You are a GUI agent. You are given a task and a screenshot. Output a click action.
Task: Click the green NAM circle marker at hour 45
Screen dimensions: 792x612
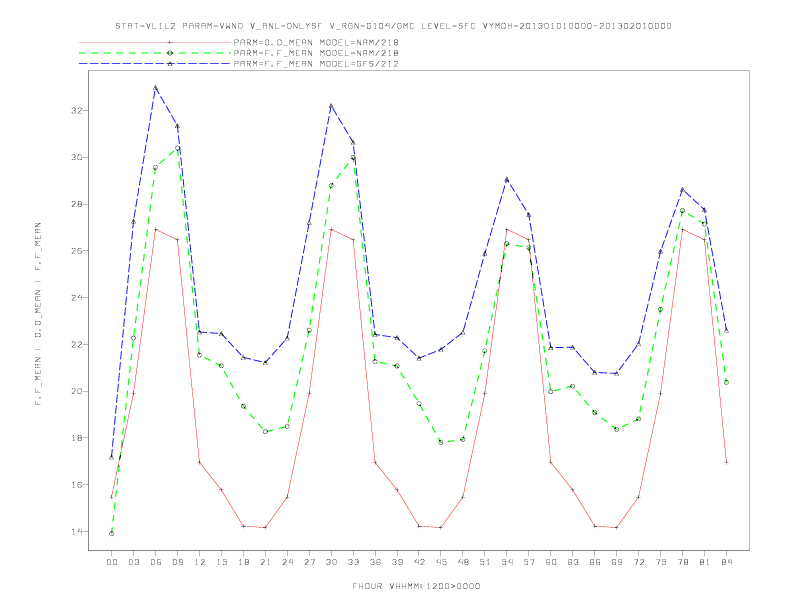441,442
